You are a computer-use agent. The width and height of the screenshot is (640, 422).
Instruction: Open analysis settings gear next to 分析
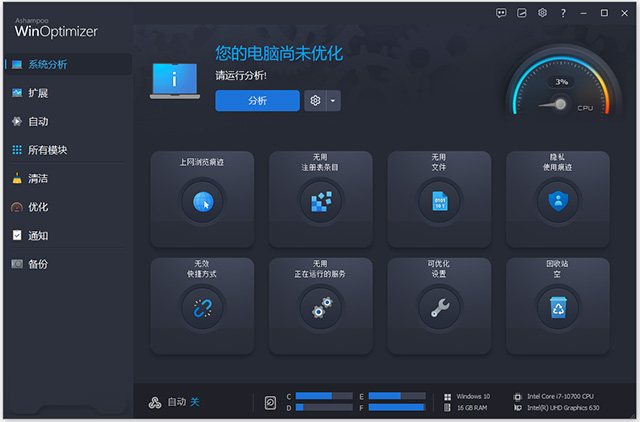click(315, 100)
